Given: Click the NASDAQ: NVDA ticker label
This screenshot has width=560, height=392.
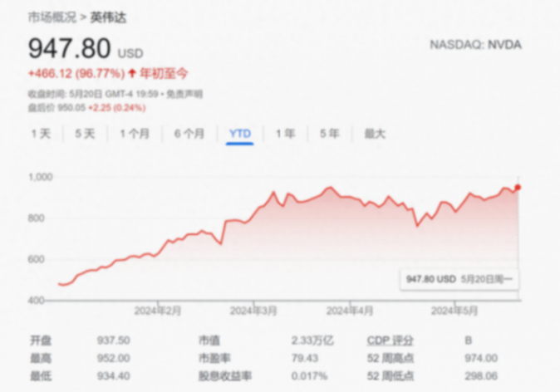Looking at the screenshot, I should click(x=476, y=45).
